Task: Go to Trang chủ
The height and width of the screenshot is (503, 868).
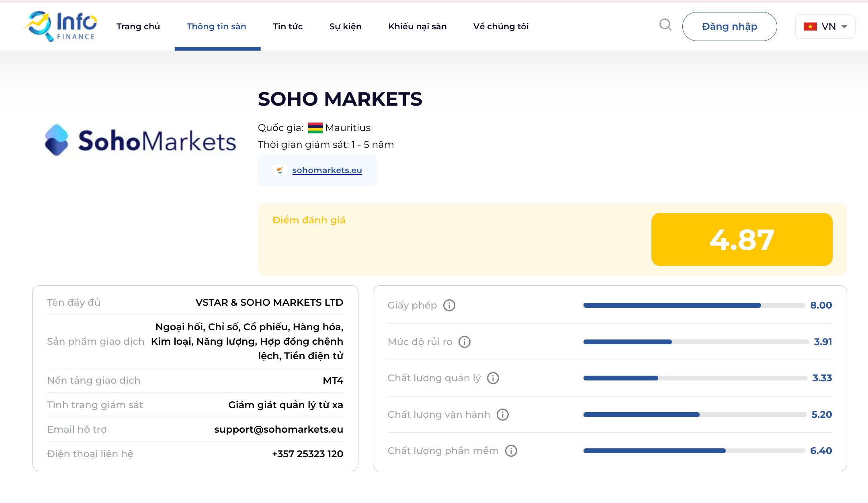Action: pos(138,27)
